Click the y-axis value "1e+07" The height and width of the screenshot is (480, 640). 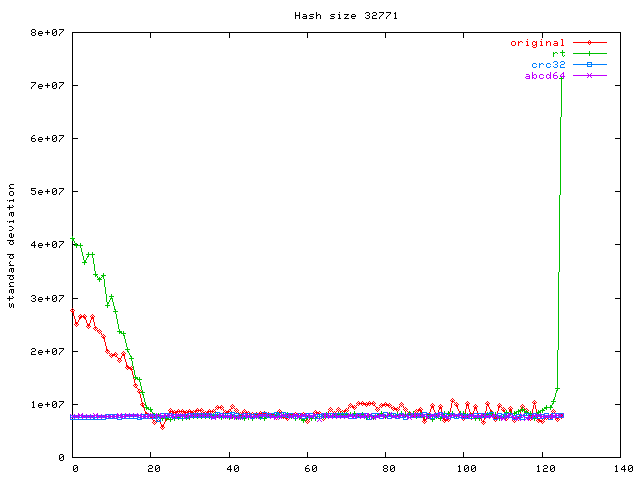[x=47, y=404]
